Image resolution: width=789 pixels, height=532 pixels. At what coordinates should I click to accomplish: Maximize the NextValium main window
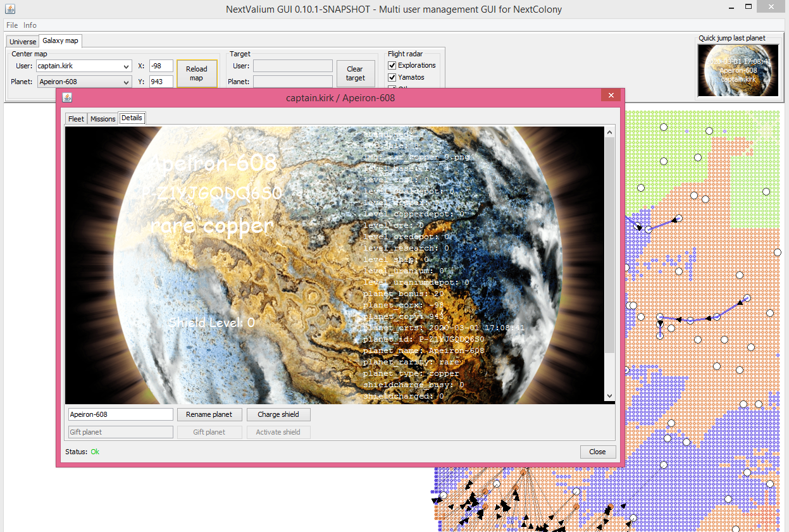(748, 7)
